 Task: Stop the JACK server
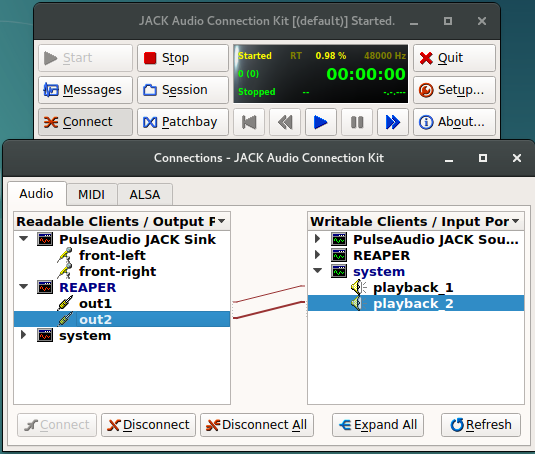183,58
